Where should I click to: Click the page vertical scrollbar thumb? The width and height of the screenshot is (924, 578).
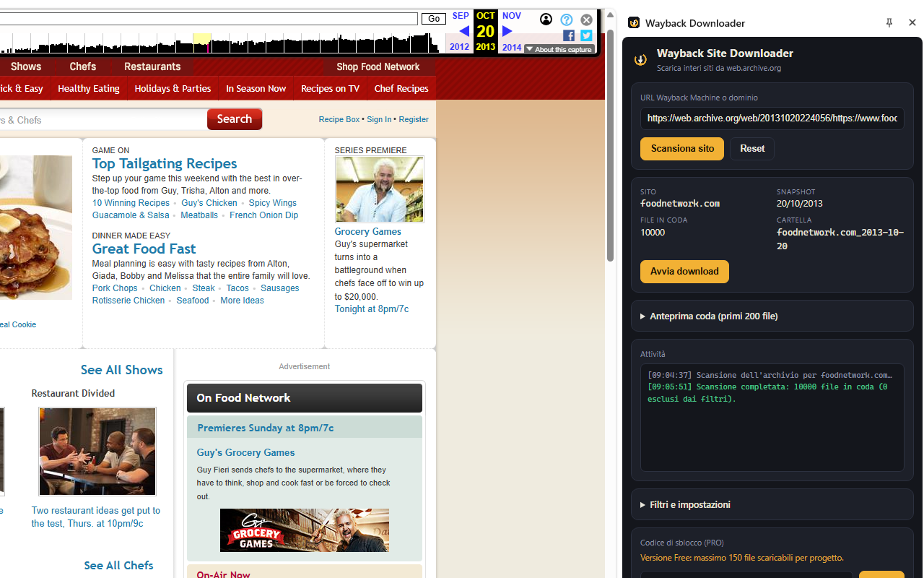pos(610,146)
